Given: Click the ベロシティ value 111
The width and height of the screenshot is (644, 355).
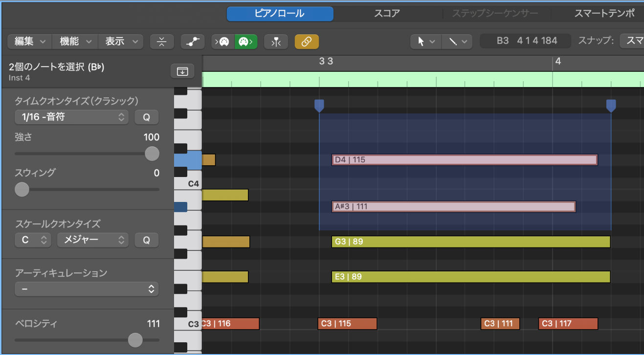Looking at the screenshot, I should [x=154, y=324].
